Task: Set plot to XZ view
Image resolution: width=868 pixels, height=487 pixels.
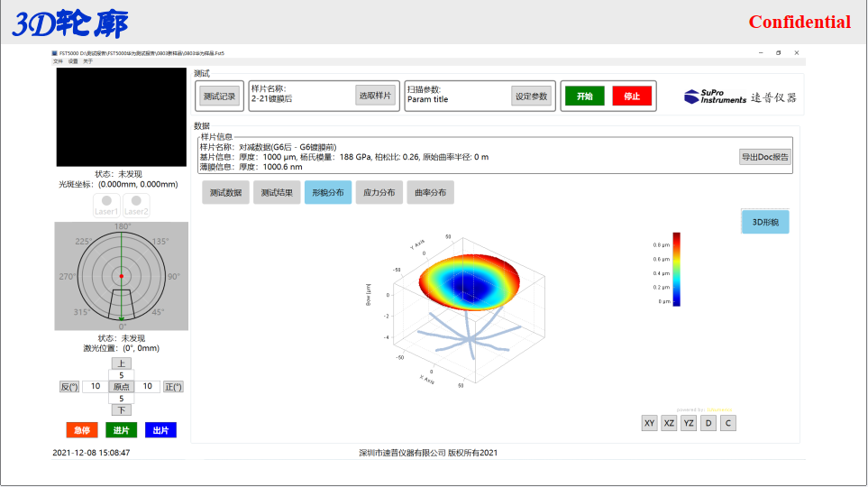Action: click(669, 423)
